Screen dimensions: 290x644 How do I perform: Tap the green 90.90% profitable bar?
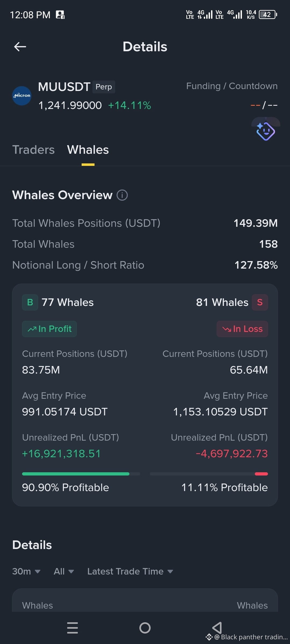point(76,474)
